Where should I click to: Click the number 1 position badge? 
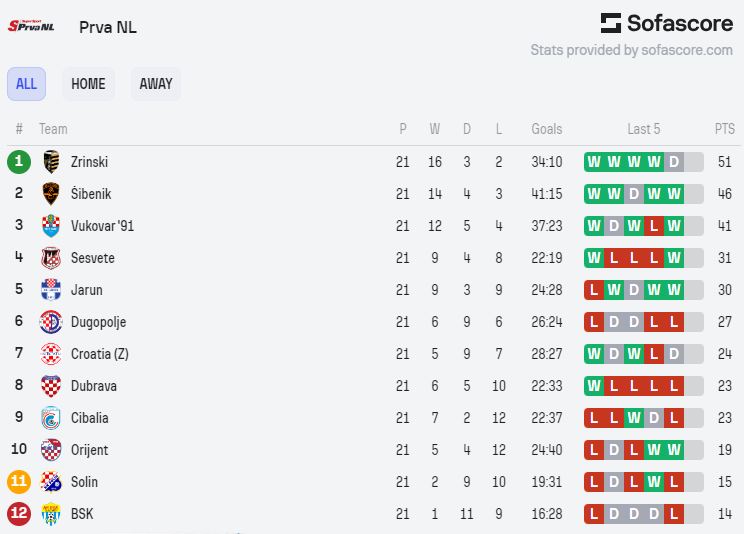click(x=19, y=162)
